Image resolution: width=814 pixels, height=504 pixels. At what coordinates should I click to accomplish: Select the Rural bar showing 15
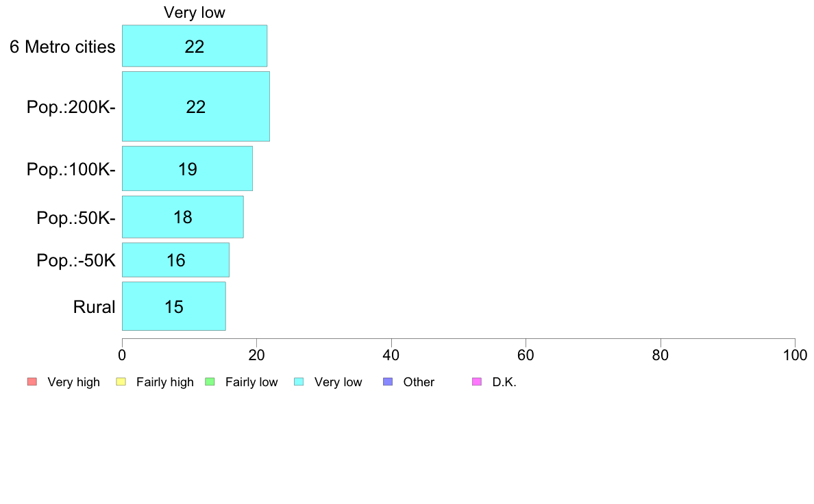point(174,306)
